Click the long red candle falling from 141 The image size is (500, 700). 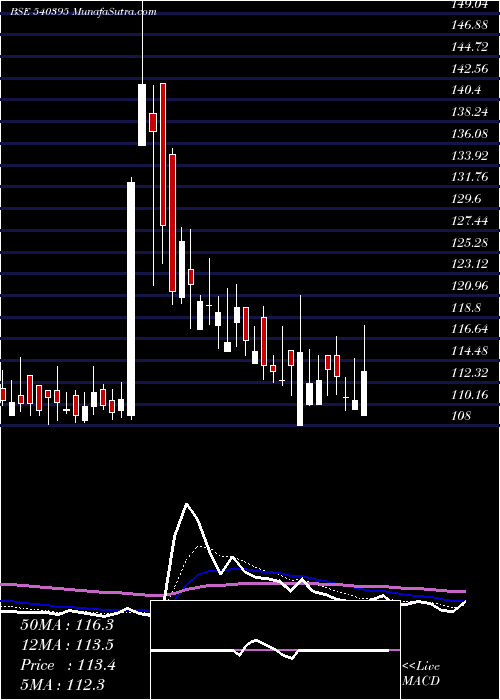[163, 154]
